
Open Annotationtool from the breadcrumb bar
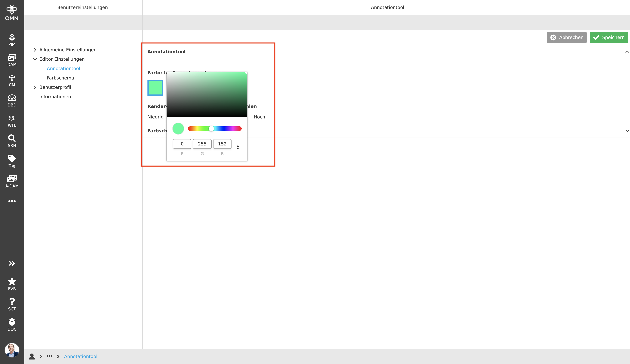(80, 356)
